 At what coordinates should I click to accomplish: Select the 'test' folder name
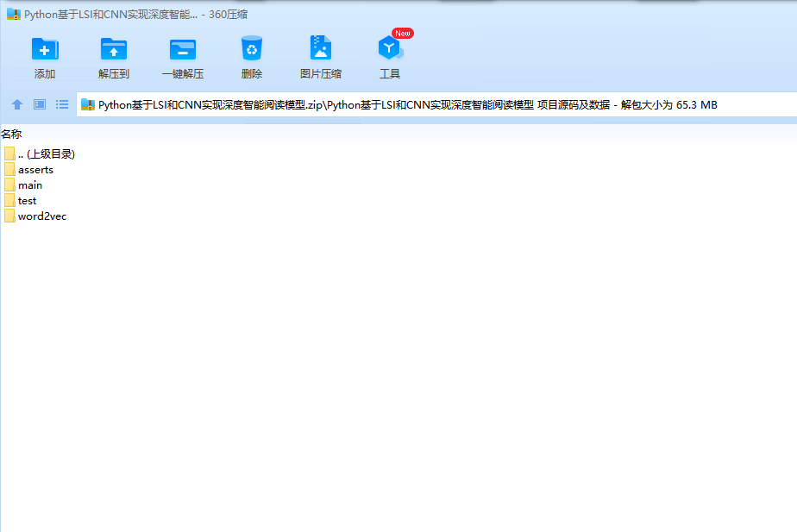pyautogui.click(x=27, y=201)
